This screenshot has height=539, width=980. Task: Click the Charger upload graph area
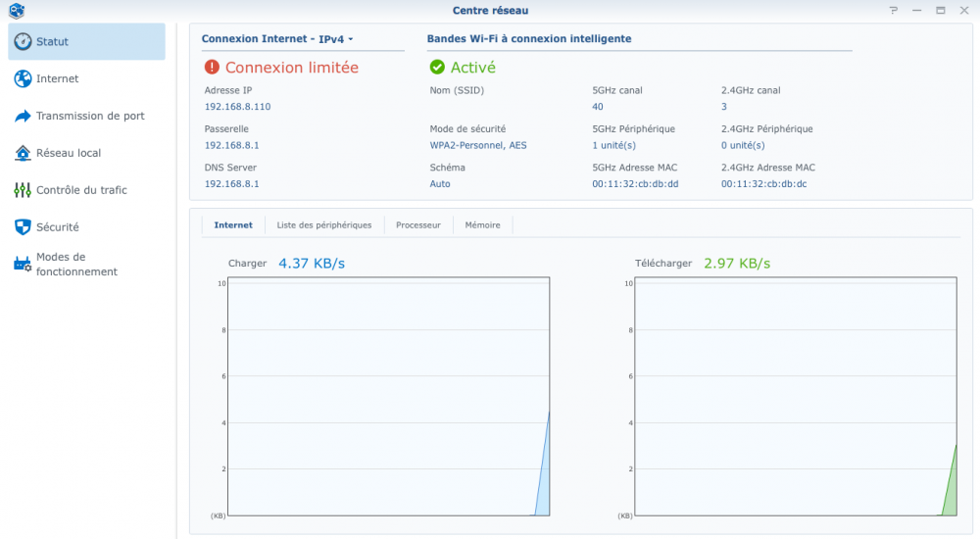[x=389, y=397]
